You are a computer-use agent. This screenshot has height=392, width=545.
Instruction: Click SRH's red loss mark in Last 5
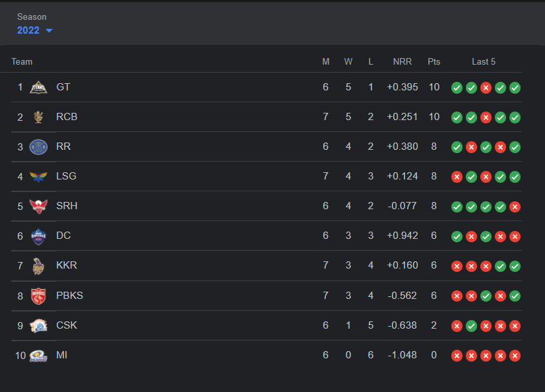pyautogui.click(x=515, y=207)
